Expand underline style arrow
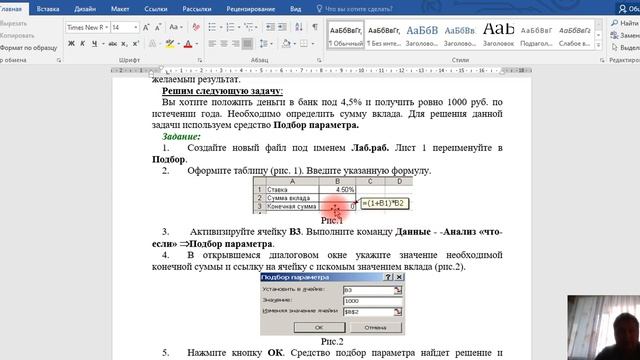The height and width of the screenshot is (360, 640). click(103, 43)
